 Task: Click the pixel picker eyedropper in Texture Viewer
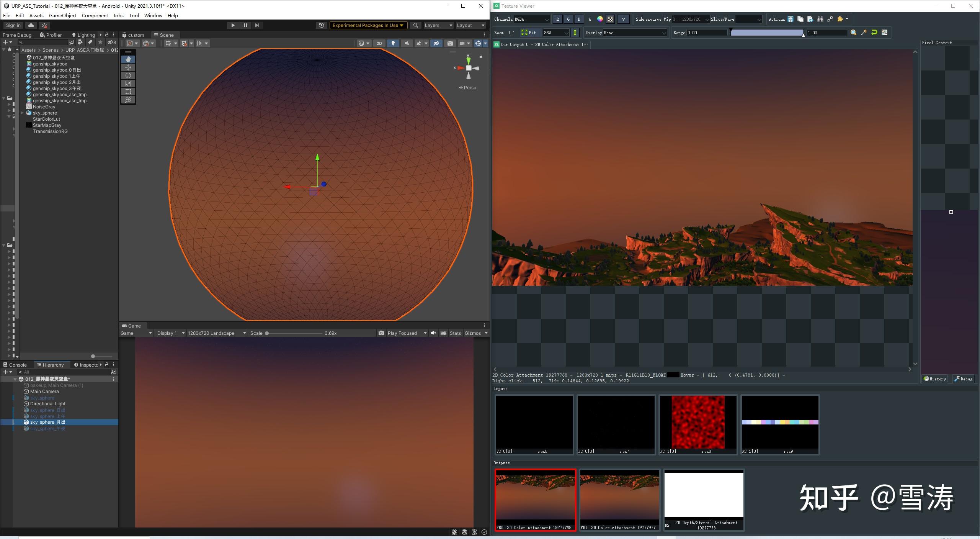coord(864,33)
